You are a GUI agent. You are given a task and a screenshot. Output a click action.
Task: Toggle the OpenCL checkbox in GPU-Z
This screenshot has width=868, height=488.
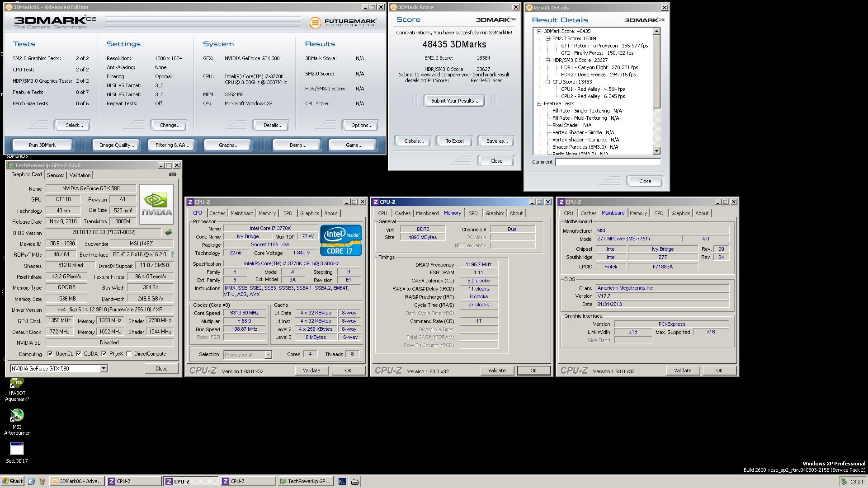50,354
